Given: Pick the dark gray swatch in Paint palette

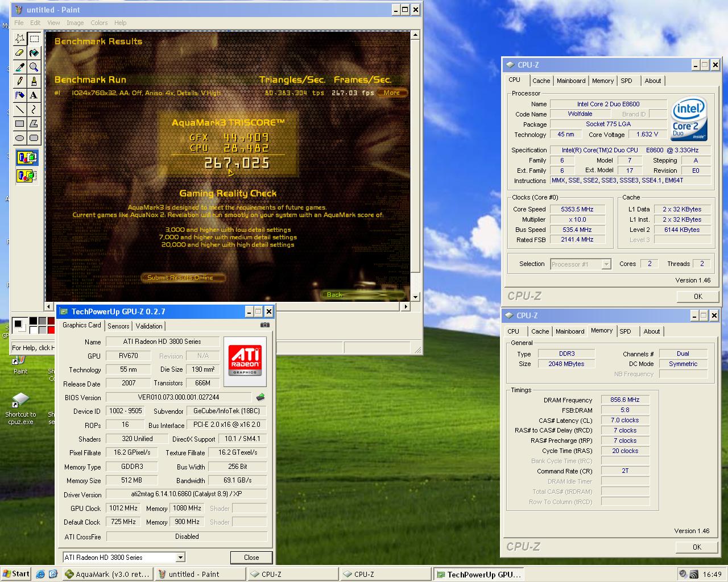Looking at the screenshot, I should pos(42,321).
